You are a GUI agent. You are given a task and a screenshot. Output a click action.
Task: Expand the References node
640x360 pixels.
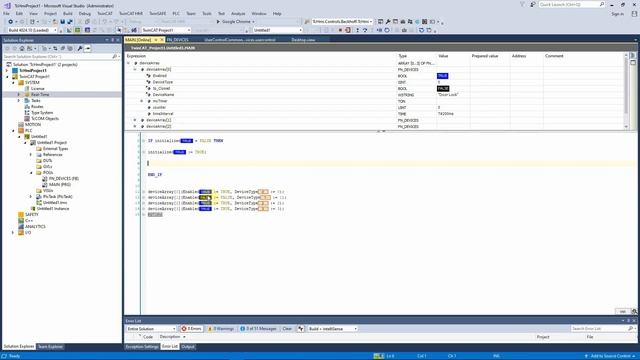point(31,155)
